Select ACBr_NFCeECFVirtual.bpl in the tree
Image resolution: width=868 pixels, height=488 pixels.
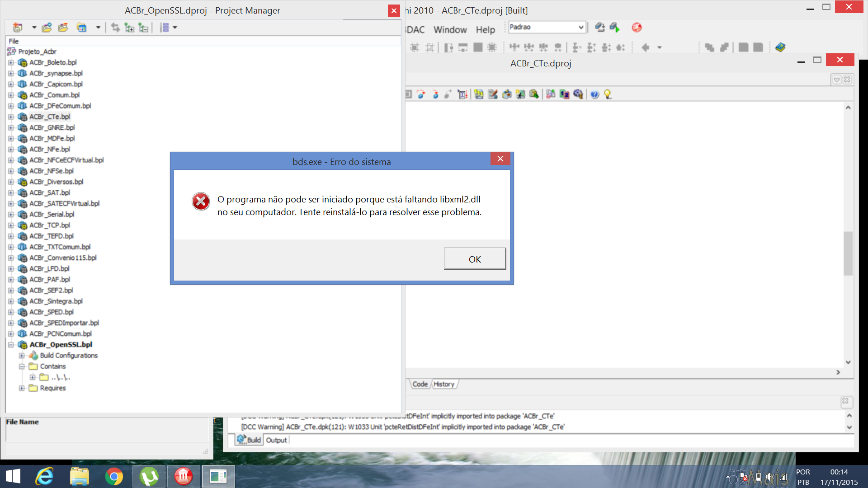[66, 160]
